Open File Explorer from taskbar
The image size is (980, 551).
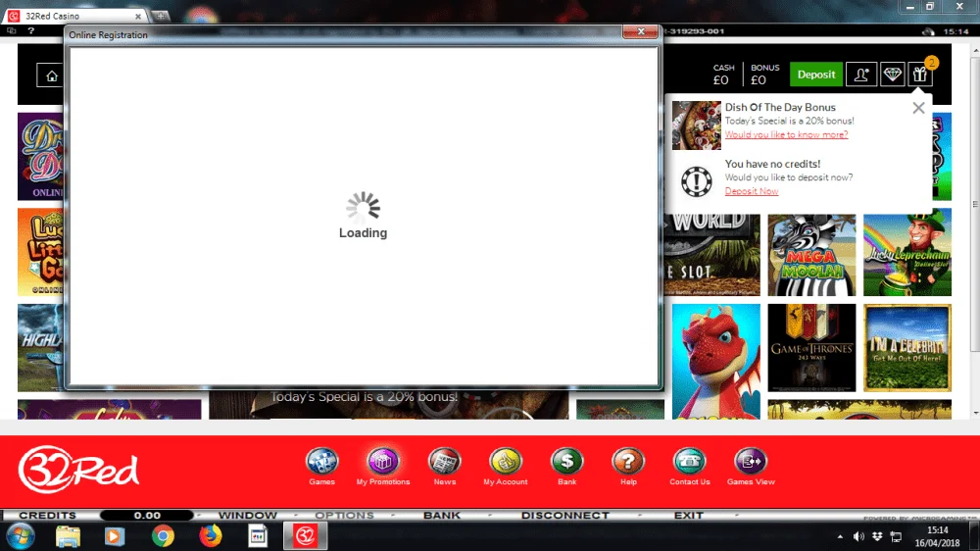click(68, 536)
